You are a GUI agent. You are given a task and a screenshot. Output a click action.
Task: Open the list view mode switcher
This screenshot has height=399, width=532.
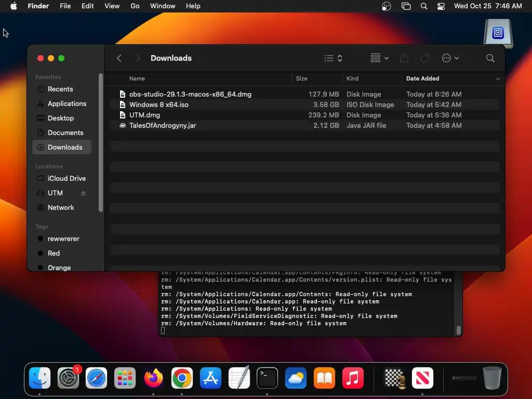click(333, 58)
